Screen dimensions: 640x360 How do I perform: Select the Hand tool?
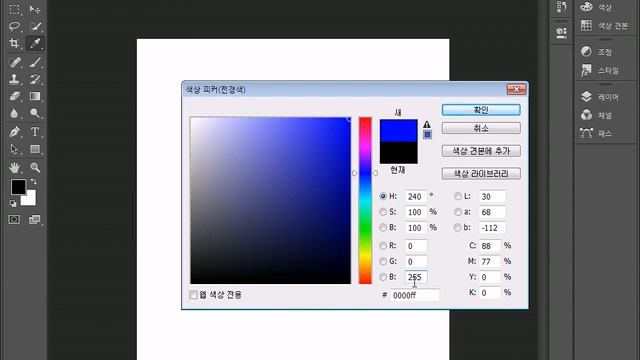click(x=14, y=167)
